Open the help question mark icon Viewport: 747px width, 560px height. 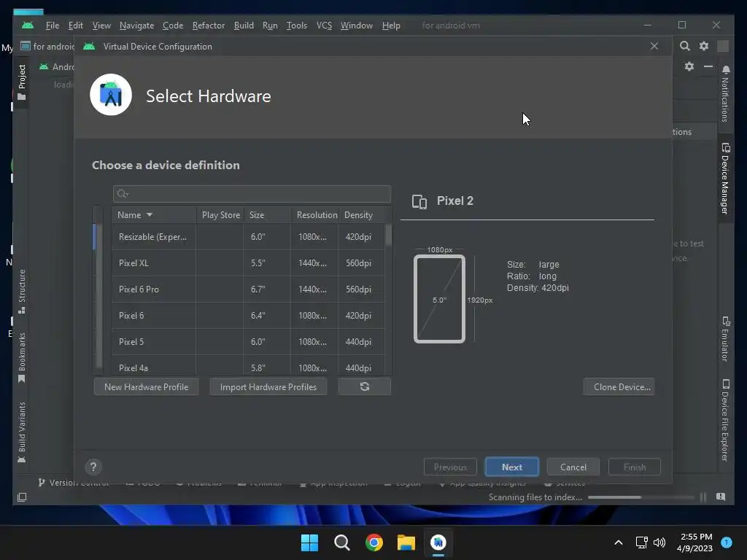point(93,467)
